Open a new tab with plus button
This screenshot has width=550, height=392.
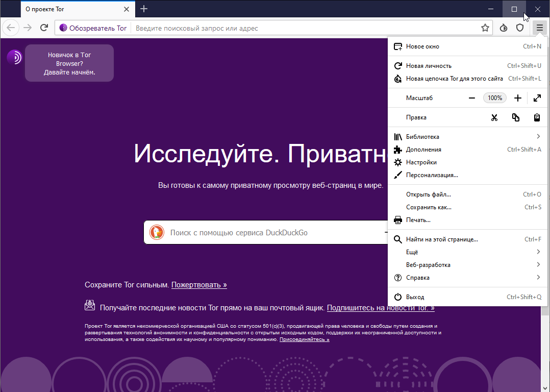(144, 9)
